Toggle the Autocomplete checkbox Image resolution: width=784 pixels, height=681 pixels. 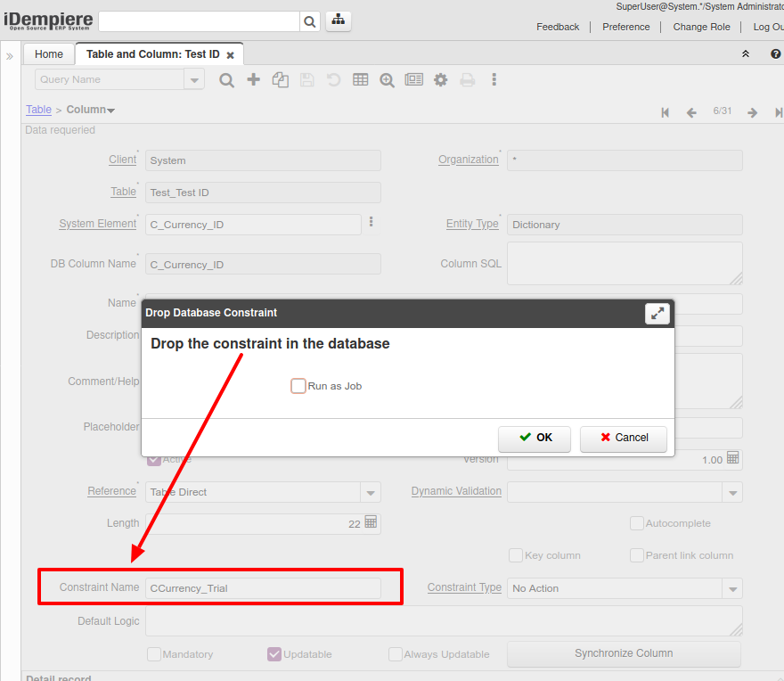point(636,523)
